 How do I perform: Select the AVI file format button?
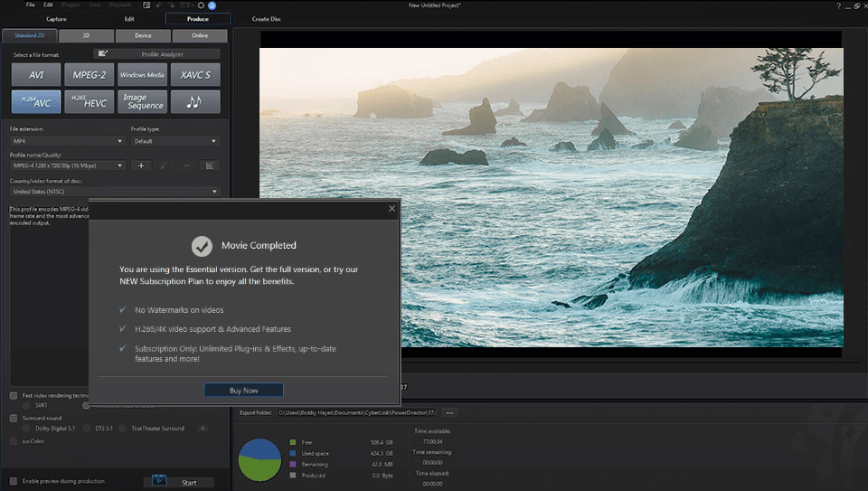point(36,75)
